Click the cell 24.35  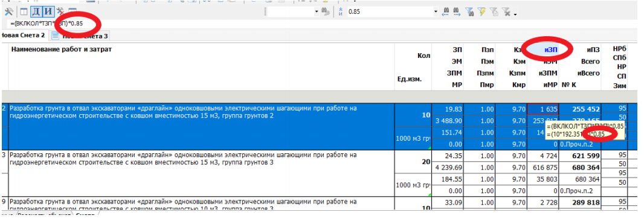click(447, 156)
